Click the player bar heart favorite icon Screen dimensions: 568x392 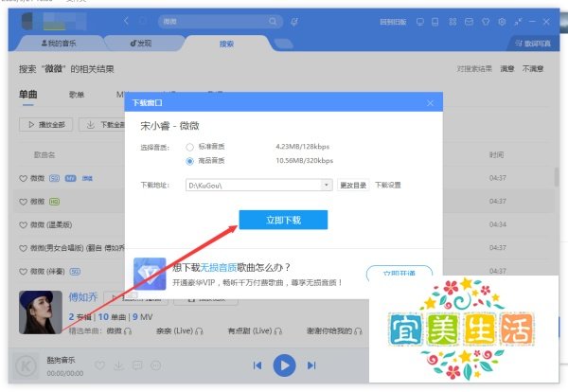[100, 365]
